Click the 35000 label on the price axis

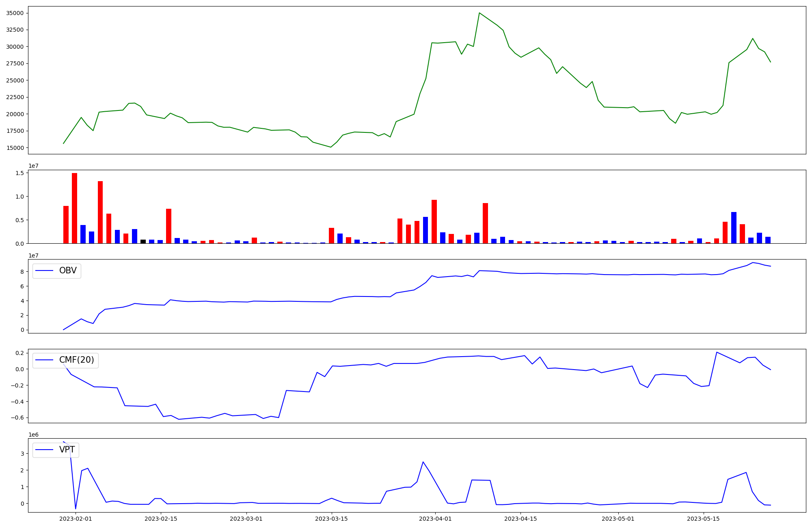15,13
